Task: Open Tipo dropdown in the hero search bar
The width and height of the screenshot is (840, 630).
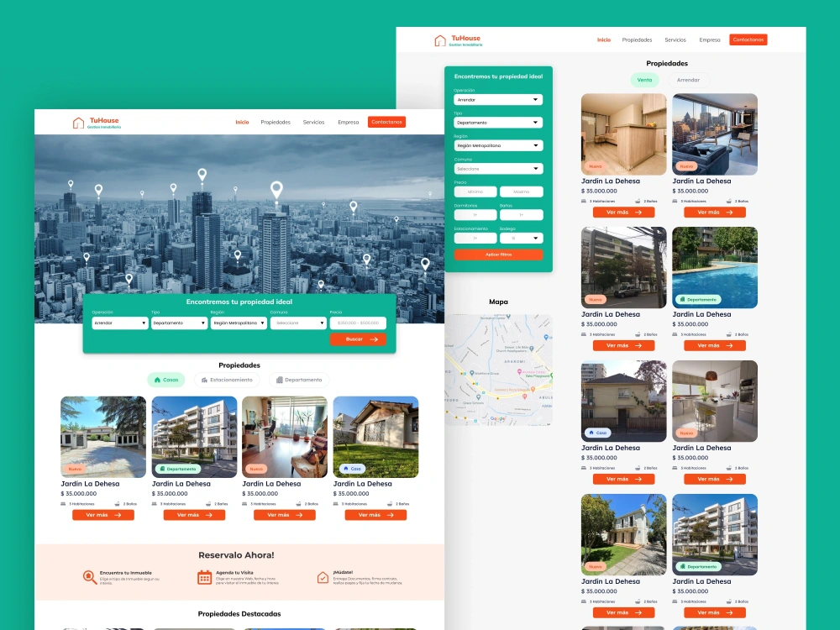Action: 179,323
